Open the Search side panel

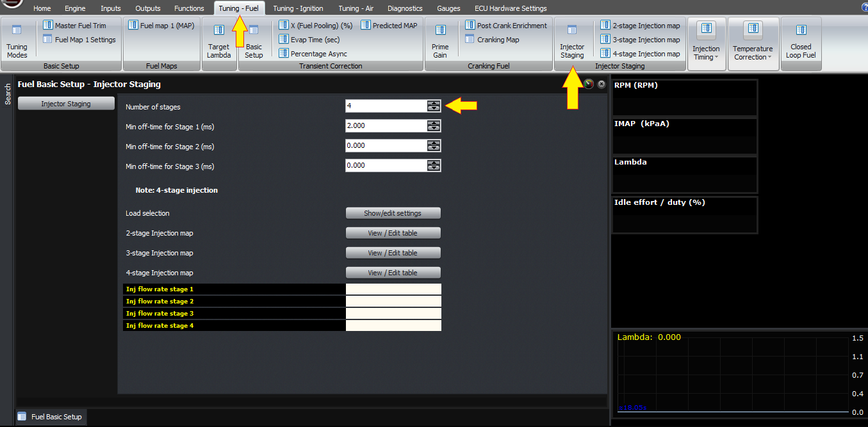(x=7, y=94)
